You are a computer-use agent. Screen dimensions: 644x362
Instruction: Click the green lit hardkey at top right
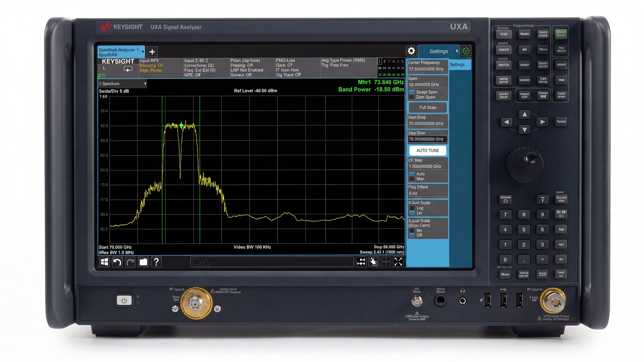pos(561,34)
